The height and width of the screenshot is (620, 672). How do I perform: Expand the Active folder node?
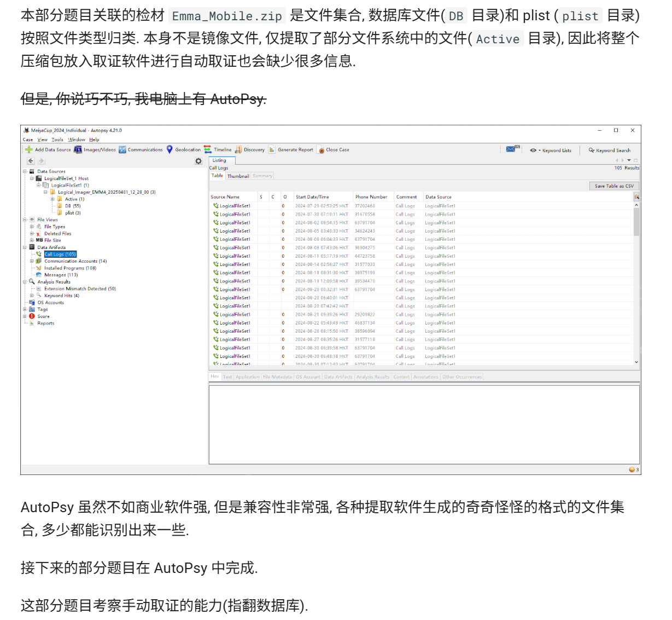tap(53, 199)
